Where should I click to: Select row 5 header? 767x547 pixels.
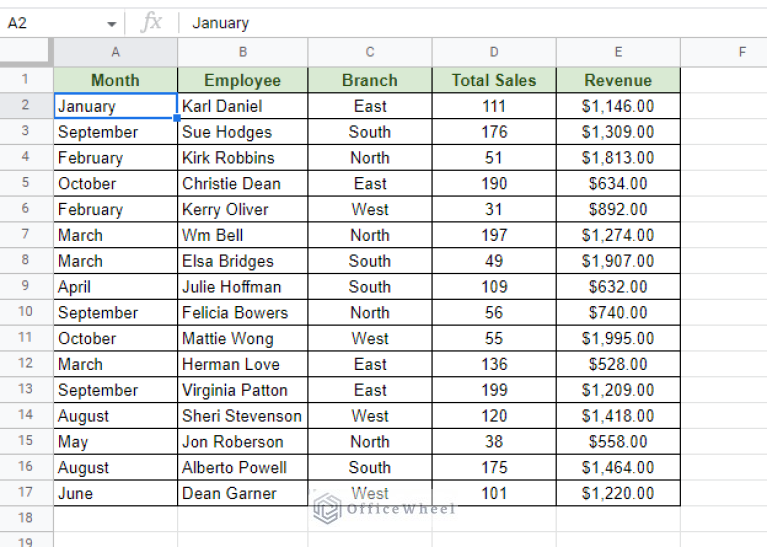[x=26, y=184]
